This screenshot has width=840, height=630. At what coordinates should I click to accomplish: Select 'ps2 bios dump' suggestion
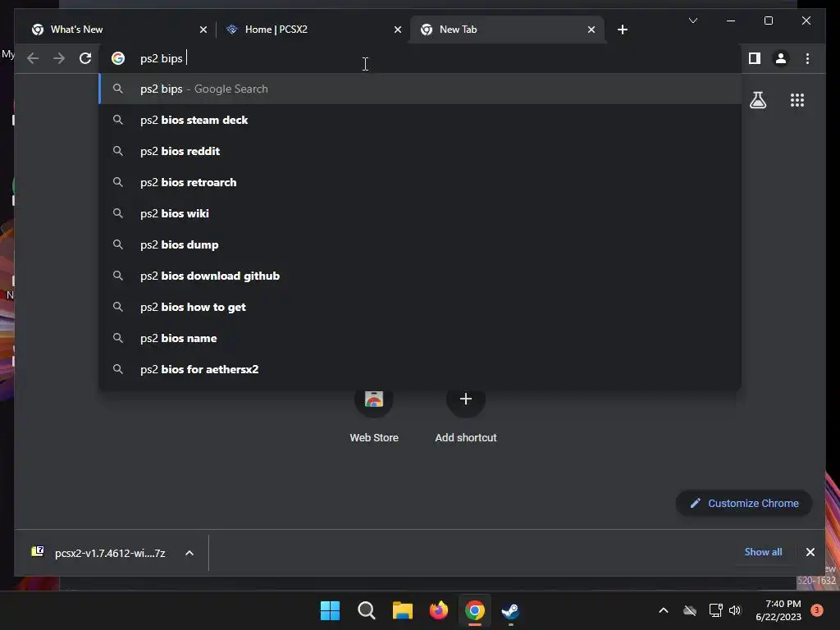pyautogui.click(x=420, y=244)
